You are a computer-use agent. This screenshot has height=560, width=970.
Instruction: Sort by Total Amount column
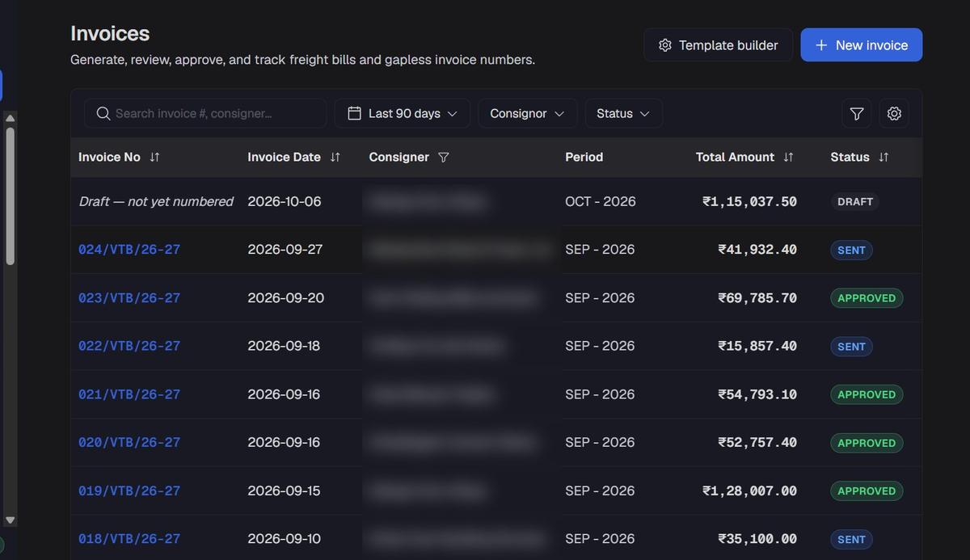click(x=788, y=158)
